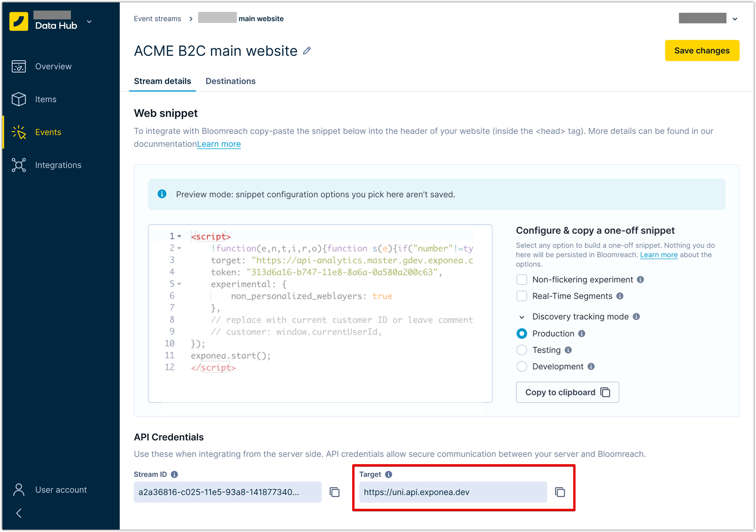Select the Testing radio option
This screenshot has width=756, height=532.
[x=522, y=350]
